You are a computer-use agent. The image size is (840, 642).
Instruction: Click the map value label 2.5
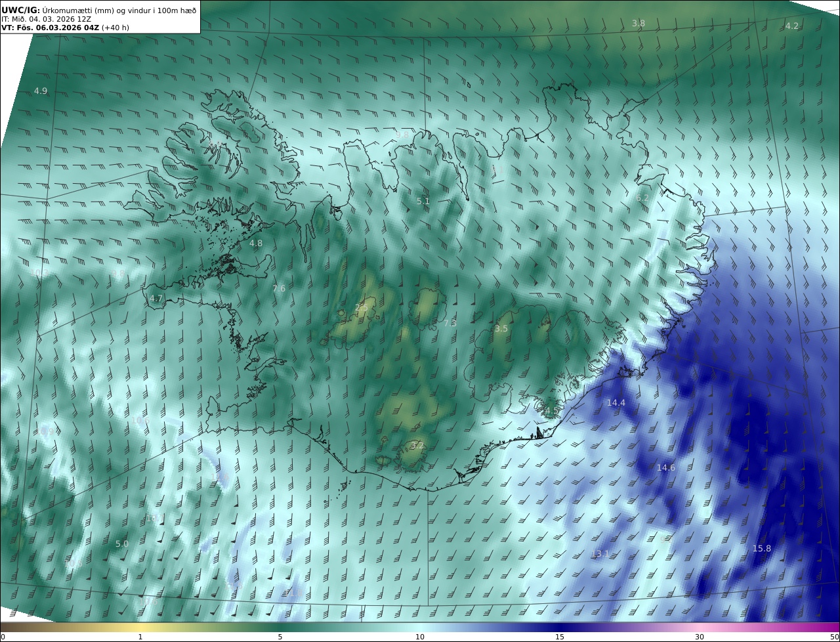[362, 308]
